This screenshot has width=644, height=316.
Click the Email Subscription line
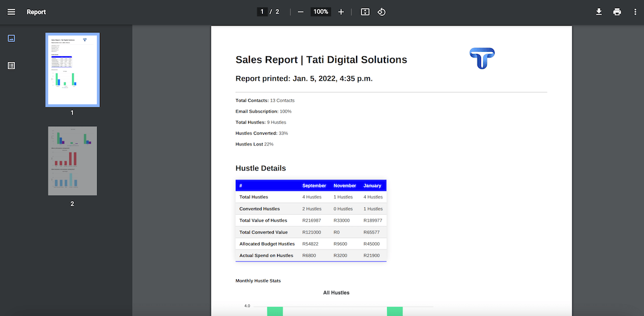point(264,111)
